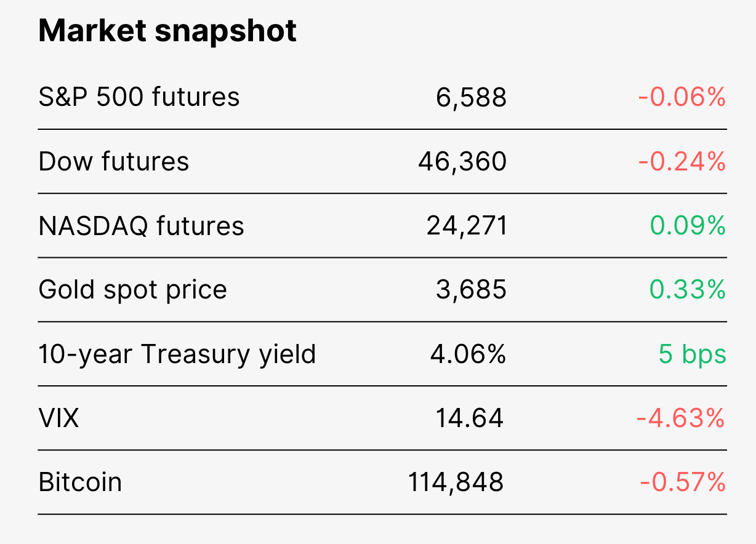Image resolution: width=756 pixels, height=544 pixels.
Task: Select the S&P 500 futures label
Action: [139, 97]
